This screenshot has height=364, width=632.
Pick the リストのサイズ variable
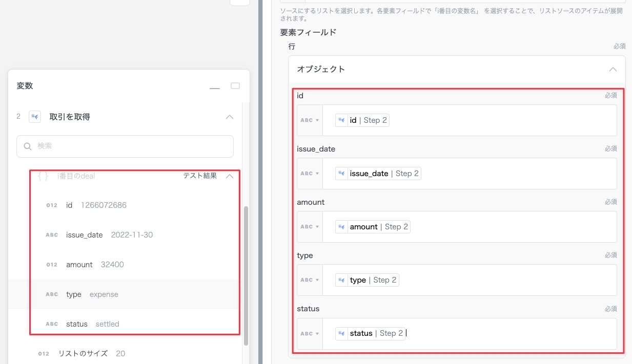(83, 354)
